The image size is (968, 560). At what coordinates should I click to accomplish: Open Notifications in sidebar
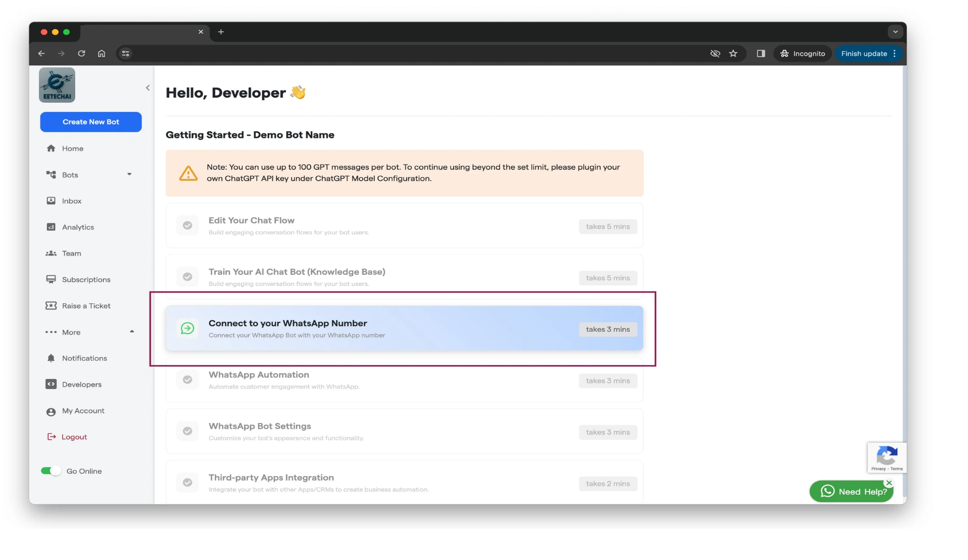point(84,358)
